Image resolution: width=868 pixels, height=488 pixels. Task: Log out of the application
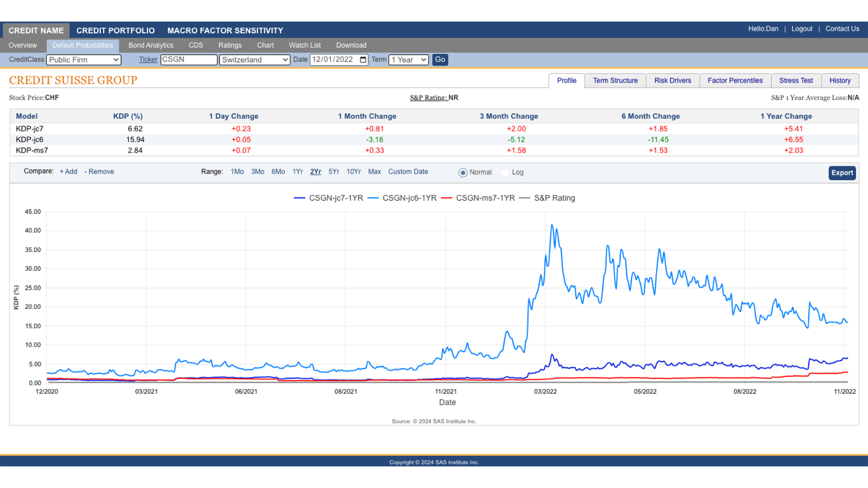[801, 28]
